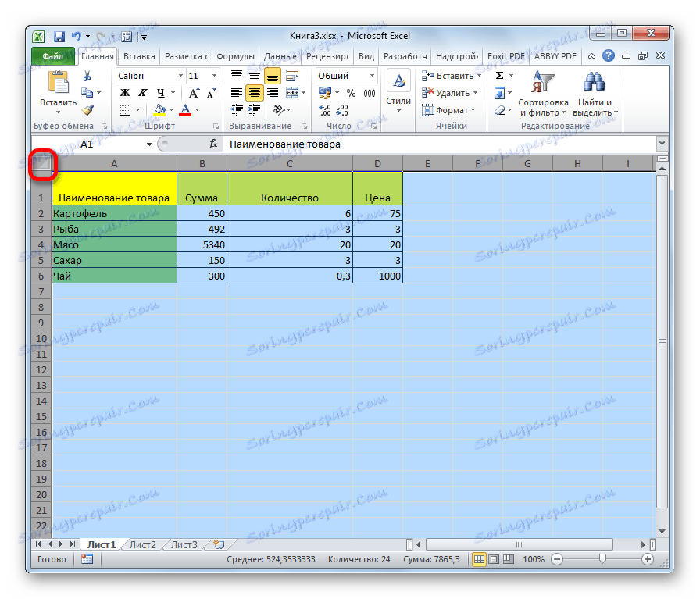700x599 pixels.
Task: Click the Save icon in Quick Access Toolbar
Action: click(58, 36)
